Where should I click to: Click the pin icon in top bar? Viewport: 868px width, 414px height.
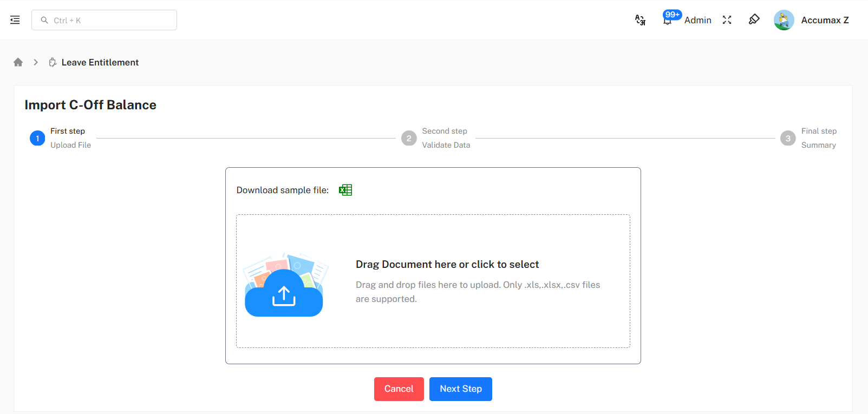754,20
